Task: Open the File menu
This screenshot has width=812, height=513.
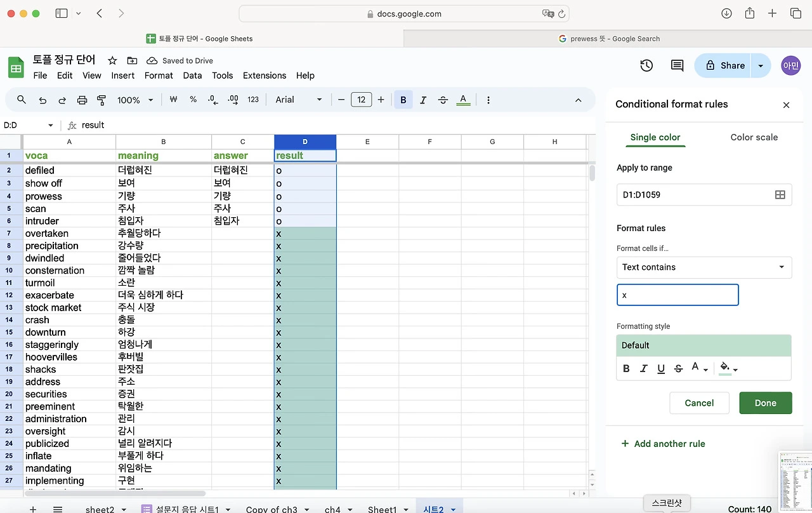Action: pyautogui.click(x=40, y=76)
